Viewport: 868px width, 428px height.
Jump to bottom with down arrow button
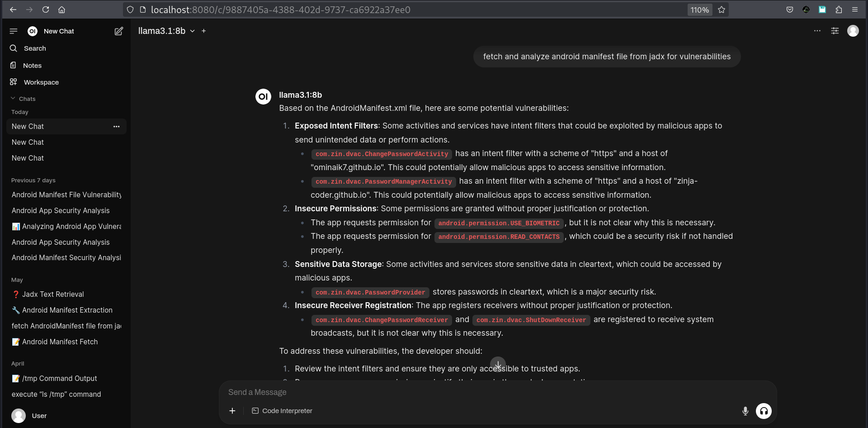(x=498, y=365)
